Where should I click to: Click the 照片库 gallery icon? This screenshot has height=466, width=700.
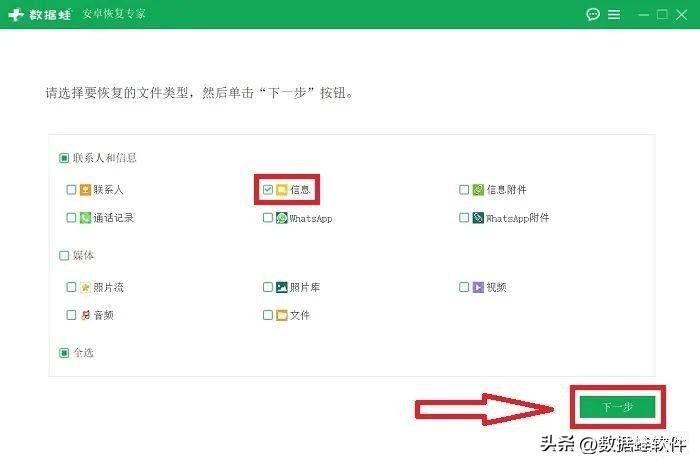[x=282, y=287]
